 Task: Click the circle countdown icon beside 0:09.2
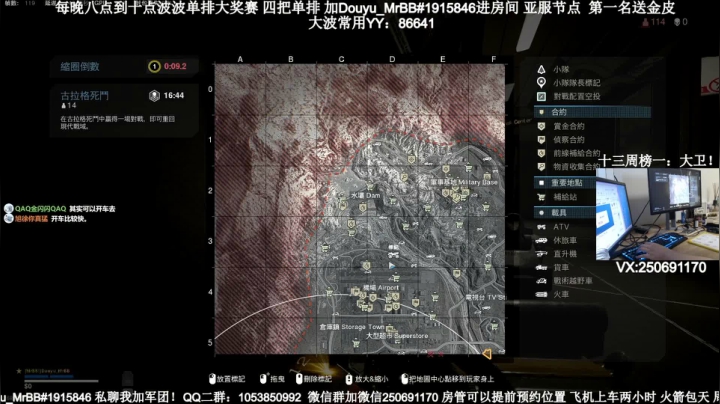click(154, 67)
